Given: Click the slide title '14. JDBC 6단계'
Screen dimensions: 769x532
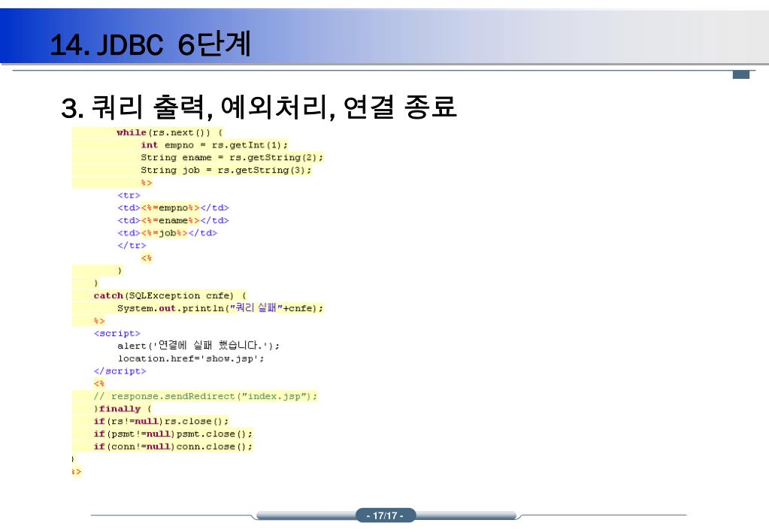Looking at the screenshot, I should click(x=150, y=44).
